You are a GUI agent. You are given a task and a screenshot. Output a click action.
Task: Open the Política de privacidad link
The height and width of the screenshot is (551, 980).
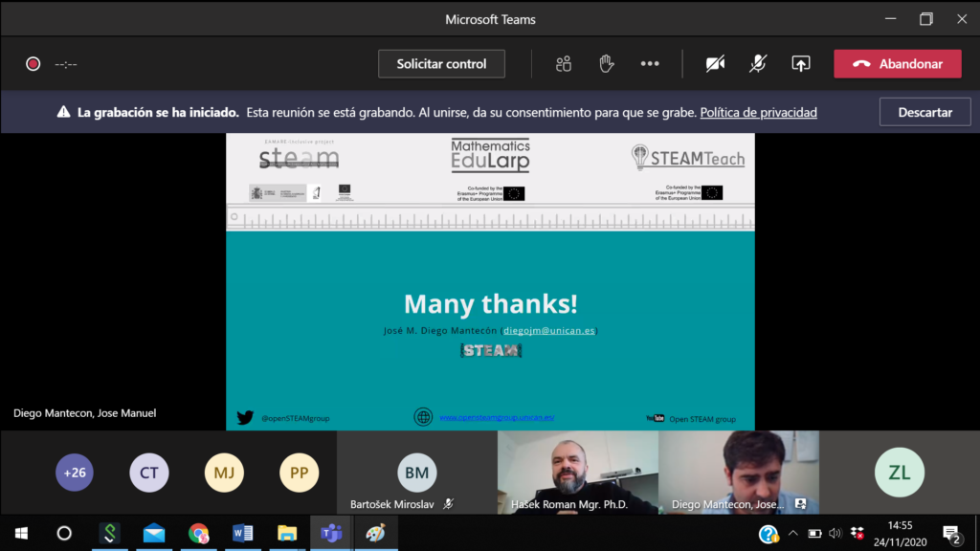click(x=758, y=112)
